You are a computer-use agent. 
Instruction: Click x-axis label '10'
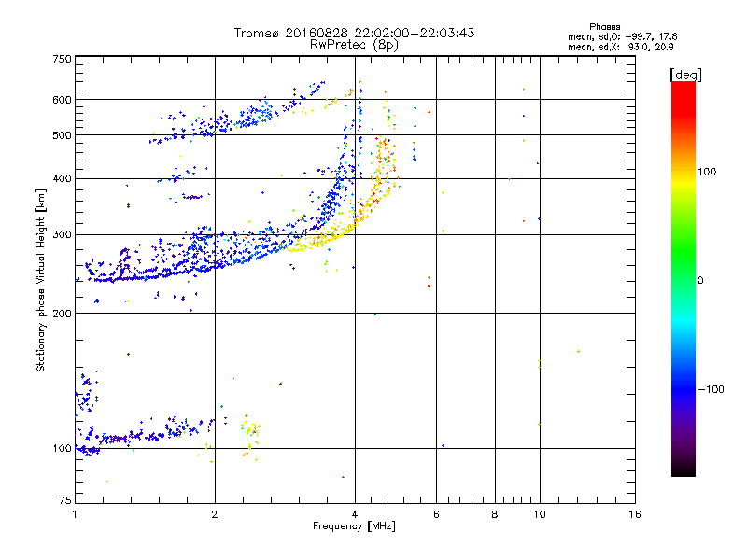click(x=540, y=514)
